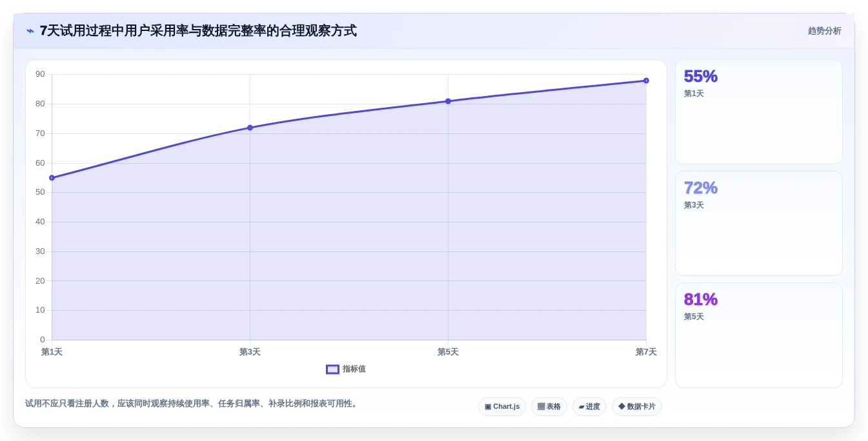This screenshot has width=868, height=441.
Task: Open the 72% 第3天 stat card
Action: tap(758, 224)
